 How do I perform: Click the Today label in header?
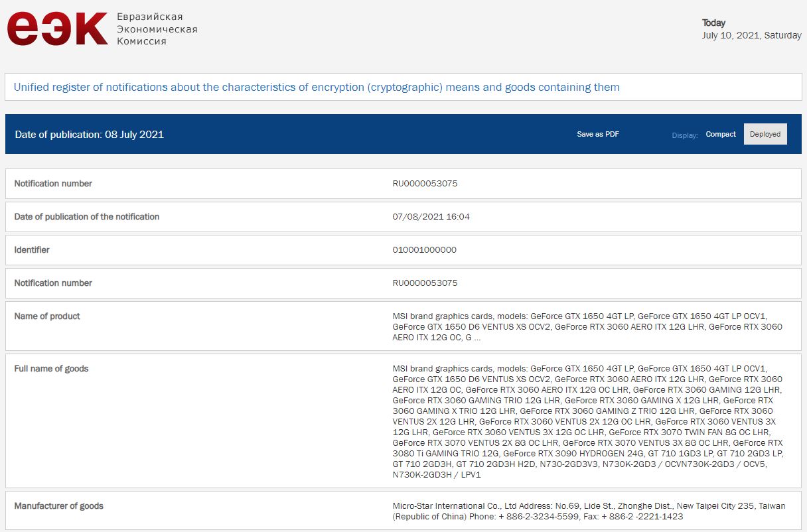(x=714, y=23)
